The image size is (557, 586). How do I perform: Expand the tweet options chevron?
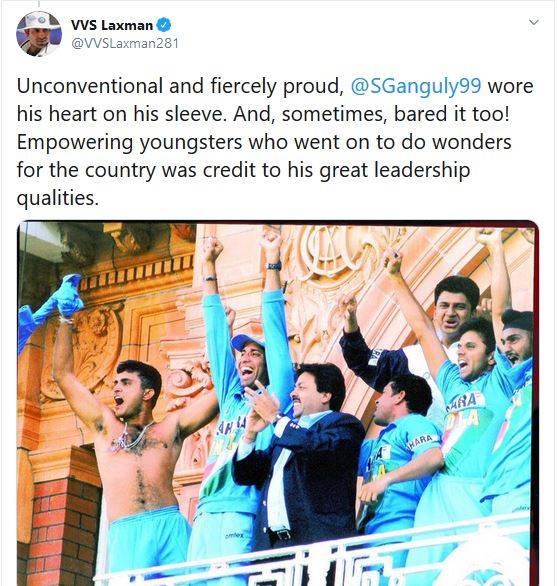click(534, 22)
